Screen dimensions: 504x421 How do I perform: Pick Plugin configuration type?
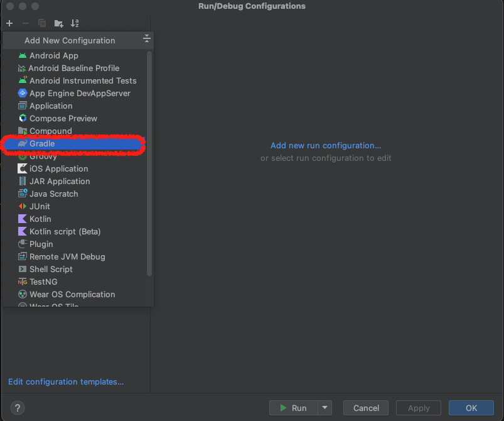point(75,244)
